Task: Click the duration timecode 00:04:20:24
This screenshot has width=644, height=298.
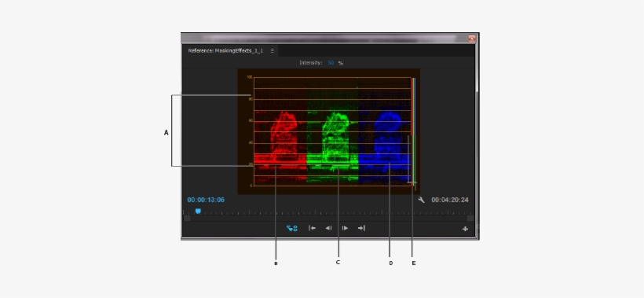Action: coord(450,200)
